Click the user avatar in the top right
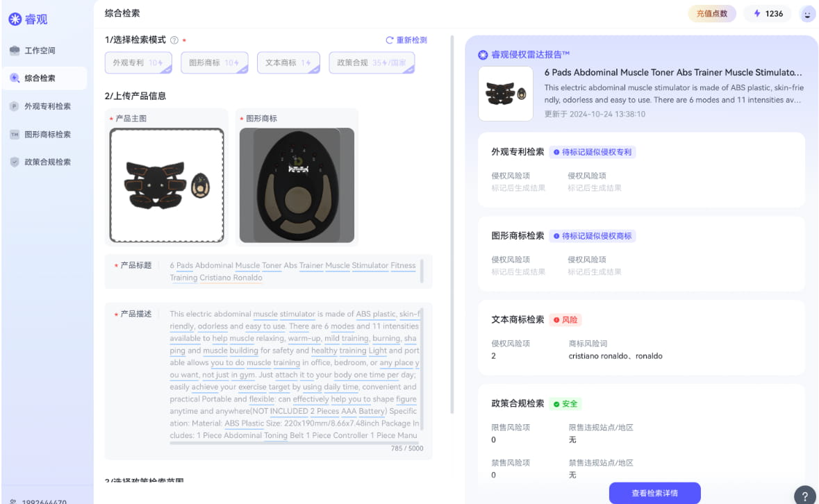The width and height of the screenshot is (819, 504). tap(807, 13)
